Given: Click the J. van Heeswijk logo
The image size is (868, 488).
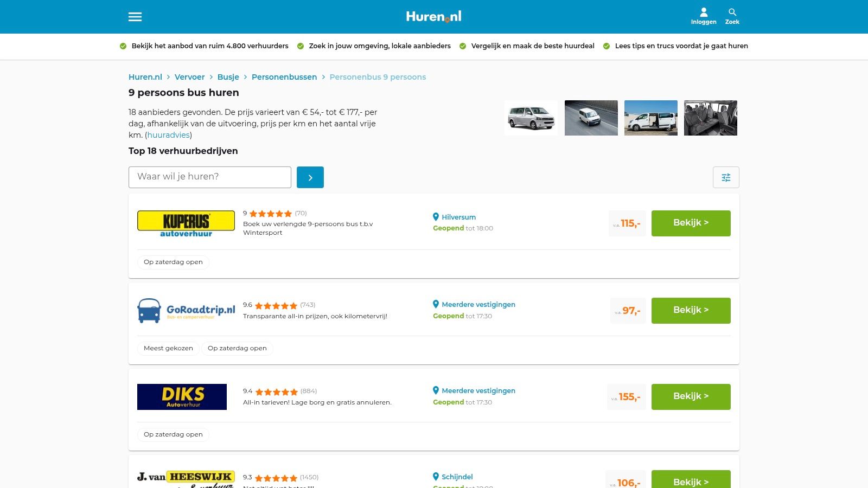Looking at the screenshot, I should coord(186,479).
